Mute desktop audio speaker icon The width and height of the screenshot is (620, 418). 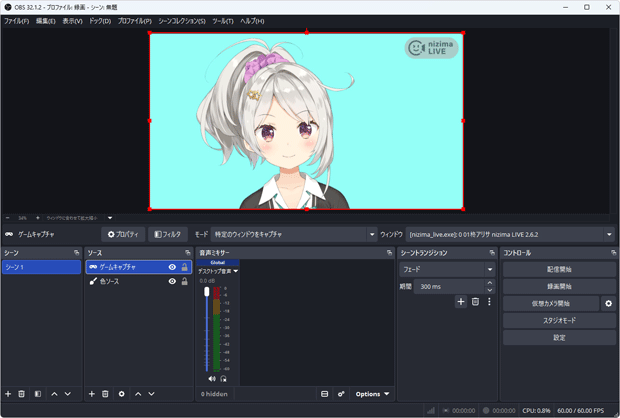point(212,379)
